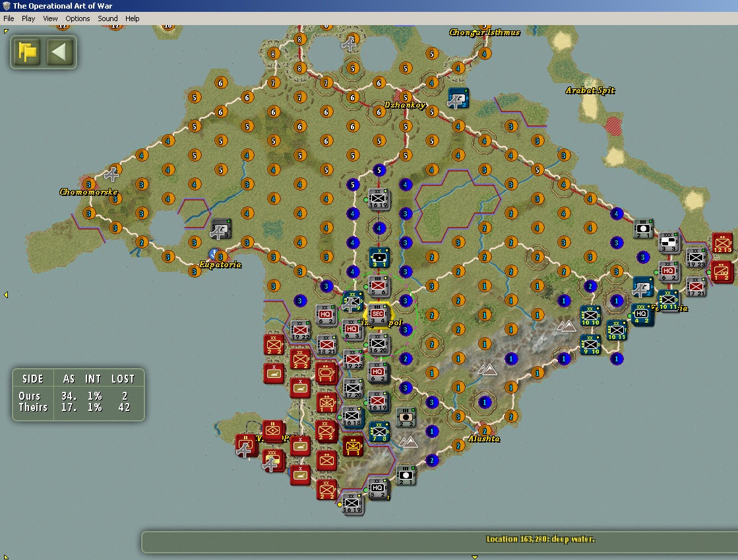Select the gray infantry unit 16-20
This screenshot has width=738, height=560.
(379, 344)
